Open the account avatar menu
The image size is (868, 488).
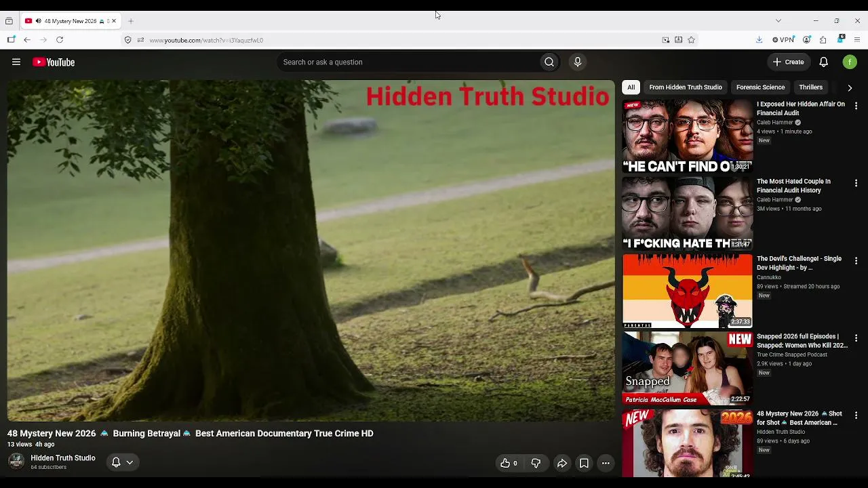coord(850,62)
